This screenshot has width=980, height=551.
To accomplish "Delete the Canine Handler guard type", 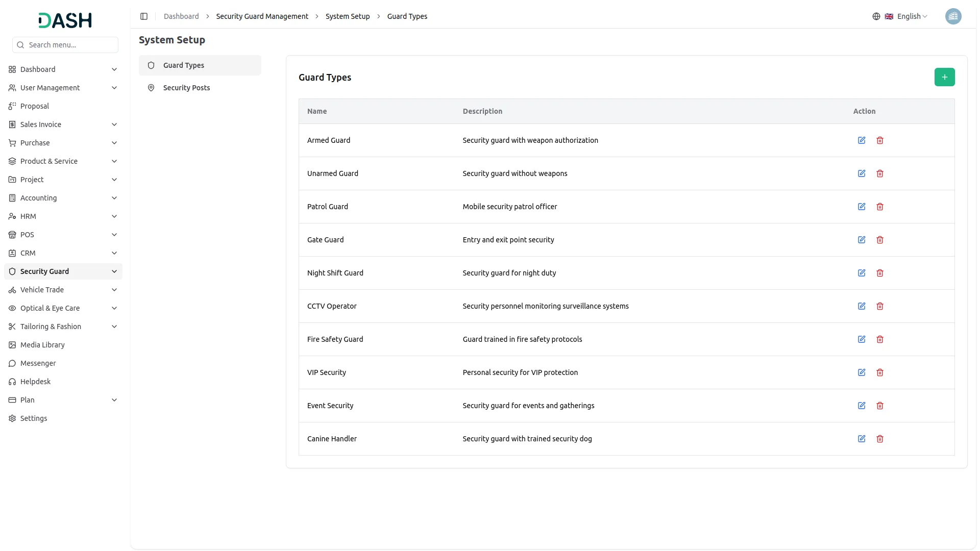I will pos(879,439).
